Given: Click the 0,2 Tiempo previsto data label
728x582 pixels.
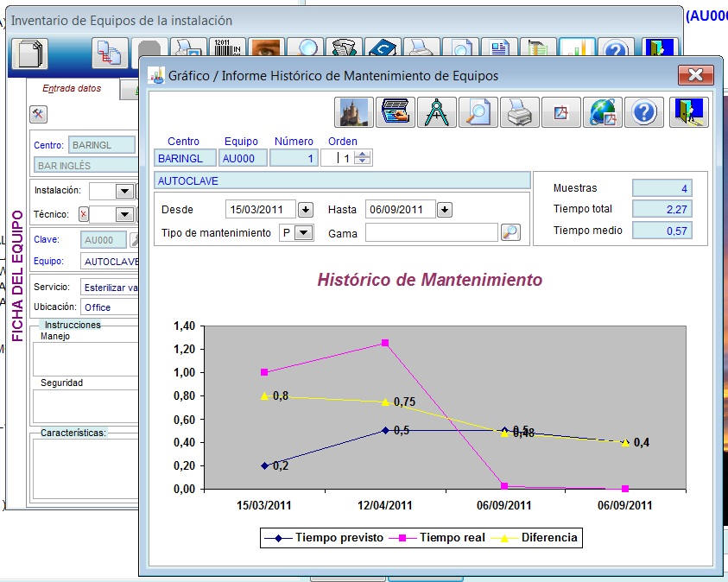Looking at the screenshot, I should (281, 465).
